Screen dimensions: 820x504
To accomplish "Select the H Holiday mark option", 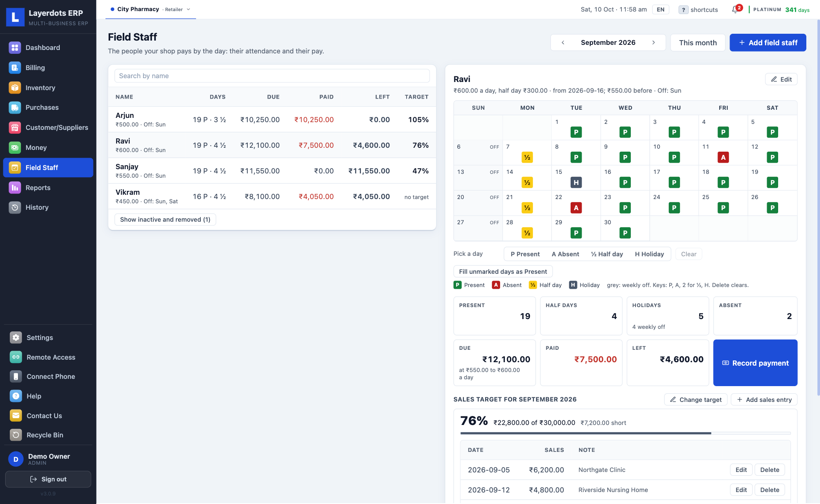I will point(649,254).
